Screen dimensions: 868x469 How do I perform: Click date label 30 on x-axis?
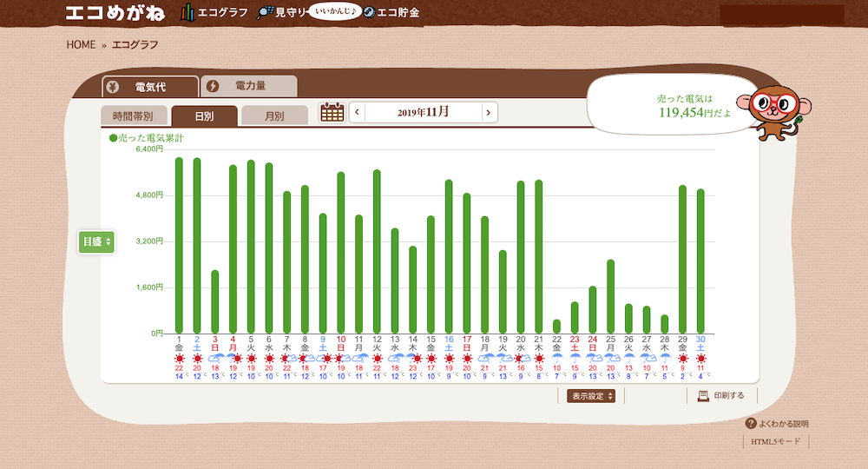click(x=700, y=339)
